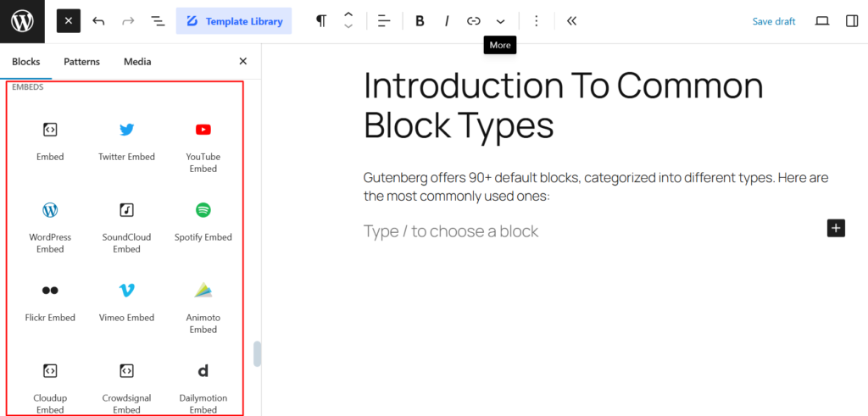Toggle the settings sidebar panel
Screen dimensions: 868x416
coord(852,21)
